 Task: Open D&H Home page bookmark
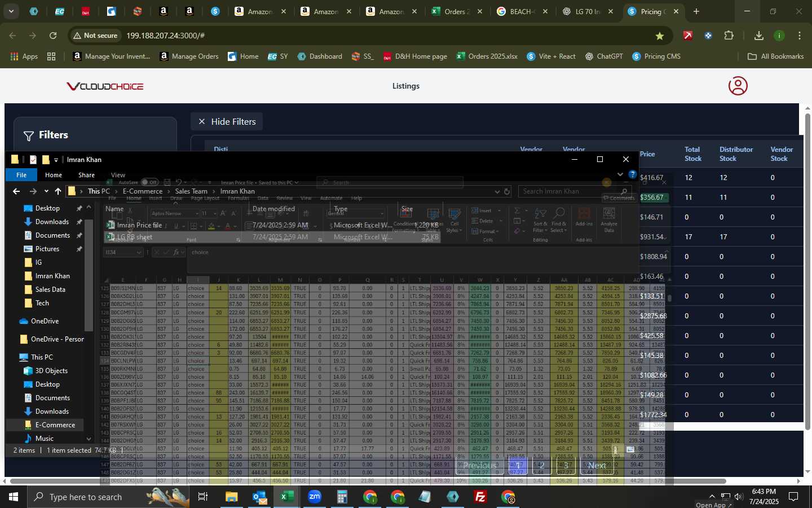[x=415, y=56]
